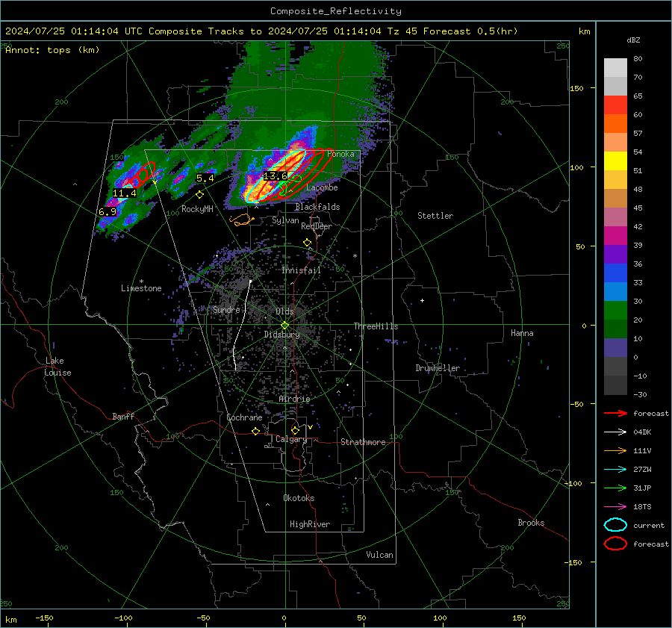Click the Hanna city label

pos(522,333)
